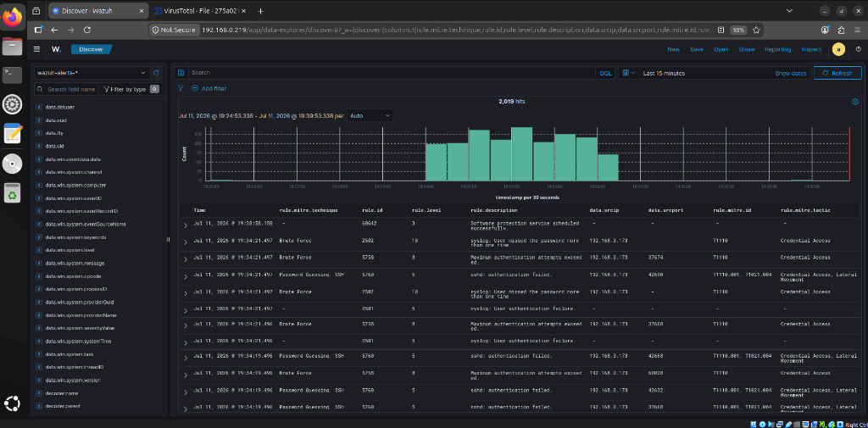Click Open in the top menu
The height and width of the screenshot is (428, 868).
click(x=721, y=49)
